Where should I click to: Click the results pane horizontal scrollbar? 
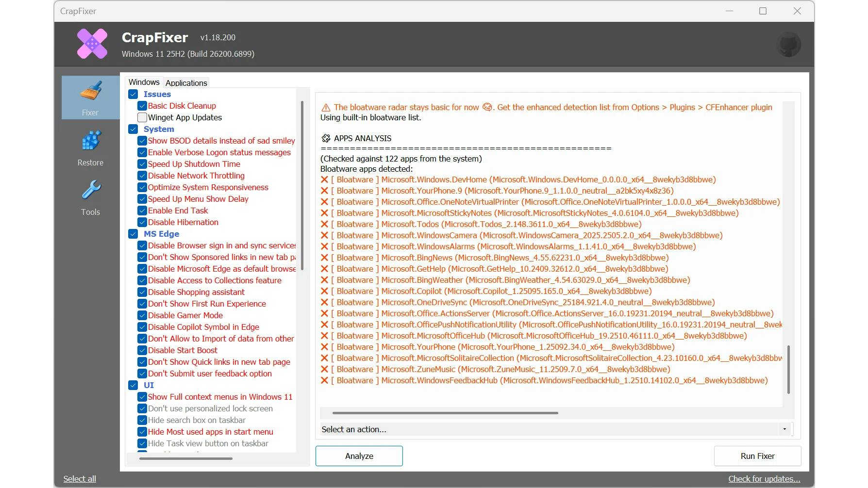coord(445,413)
